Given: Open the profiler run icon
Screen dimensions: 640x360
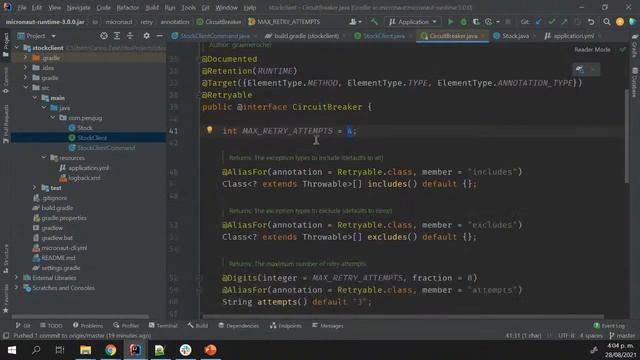Looking at the screenshot, I should pos(489,22).
